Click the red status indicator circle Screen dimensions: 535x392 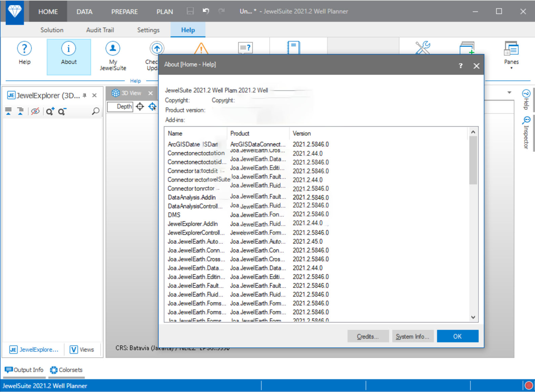click(529, 386)
